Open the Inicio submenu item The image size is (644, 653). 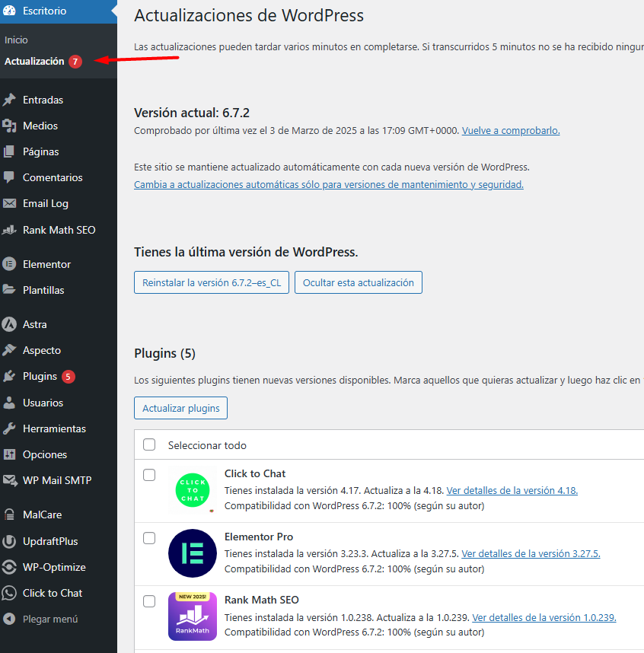pyautogui.click(x=16, y=40)
